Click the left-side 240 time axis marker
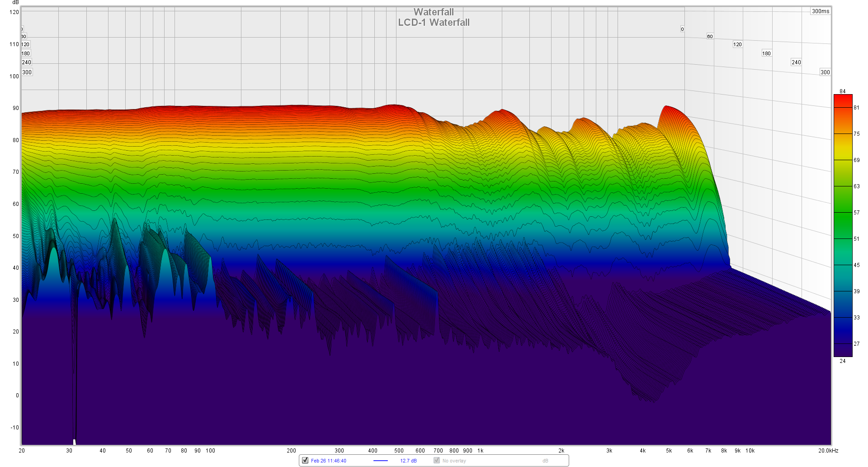This screenshot has height=467, width=868. (x=27, y=62)
